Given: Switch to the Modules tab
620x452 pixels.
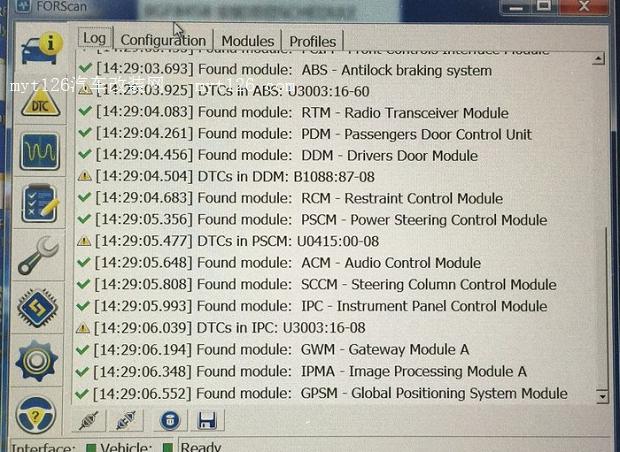Looking at the screenshot, I should (x=248, y=41).
